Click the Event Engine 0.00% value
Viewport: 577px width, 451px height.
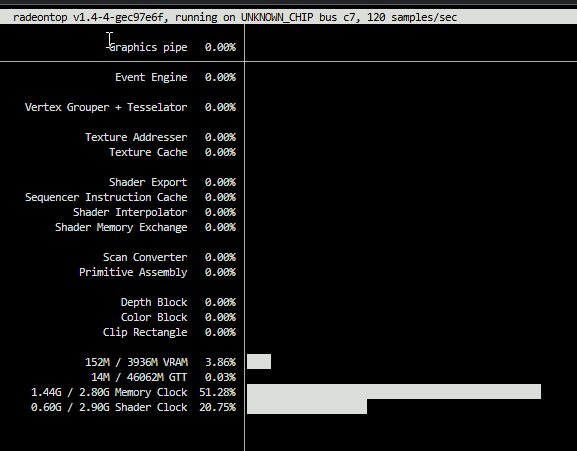pos(220,77)
